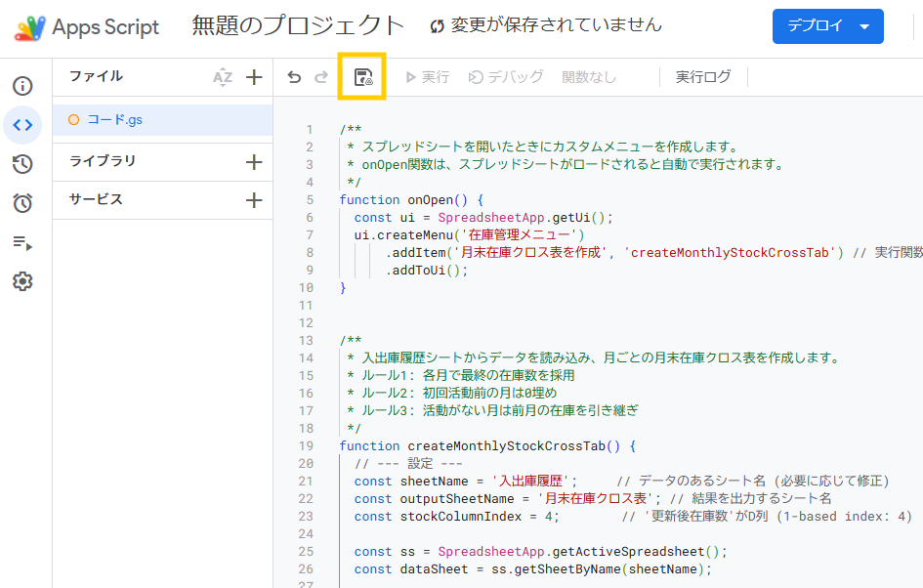This screenshot has width=923, height=588.
Task: Open the デプロイ dropdown button
Action: 827,26
